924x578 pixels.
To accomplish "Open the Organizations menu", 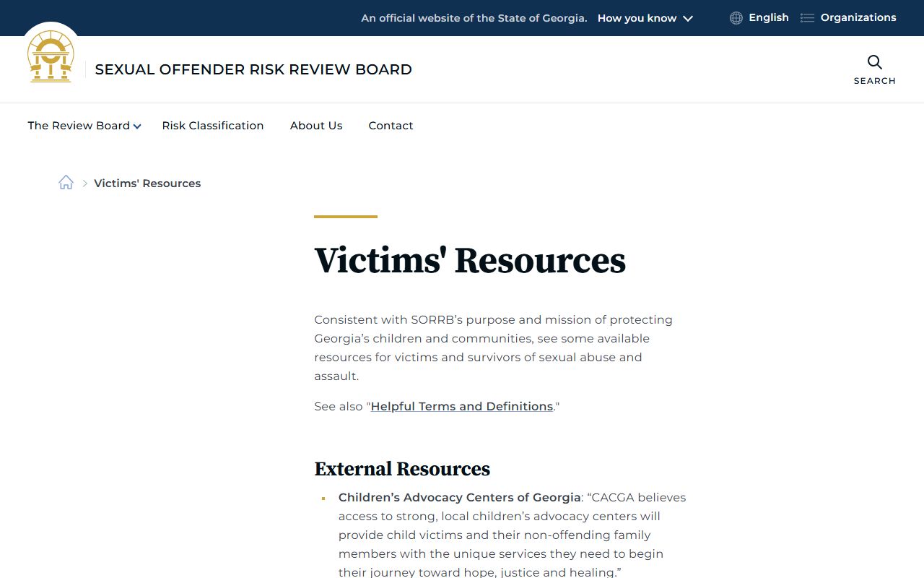I will click(x=858, y=17).
